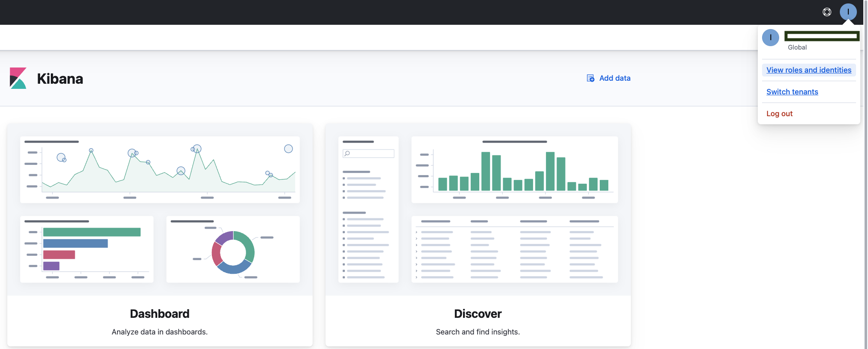Click the Kibana heading text
This screenshot has width=868, height=349.
[x=60, y=79]
